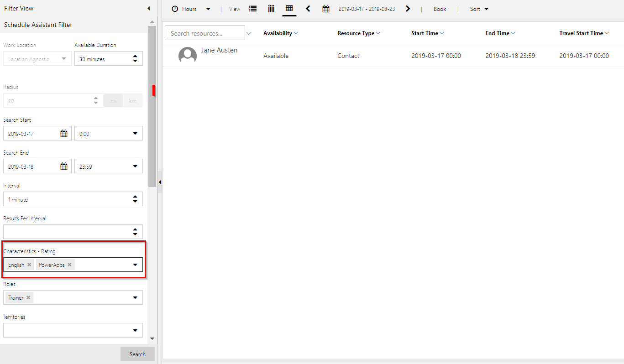This screenshot has height=364, width=624.
Task: Go to previous date range
Action: (308, 9)
